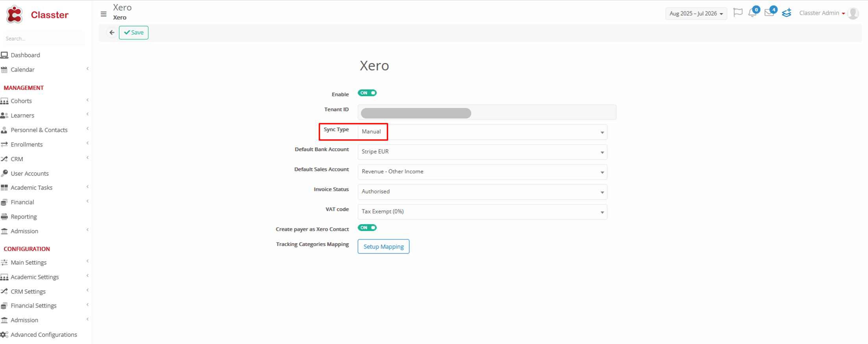Click the CRM shuffle icon
Screen dimensions: 868x344
(4, 159)
